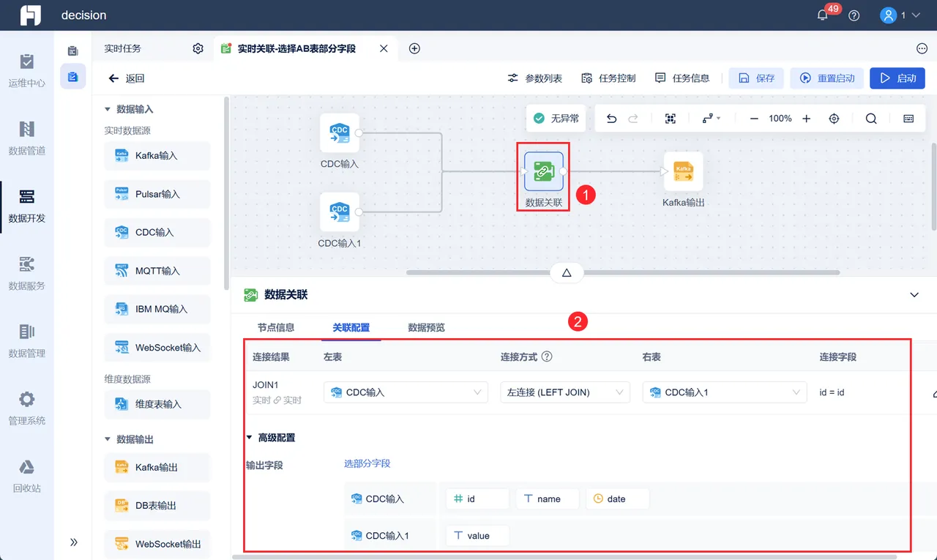Open the notifications bell icon
Screen dimensions: 937x560
pyautogui.click(x=823, y=15)
